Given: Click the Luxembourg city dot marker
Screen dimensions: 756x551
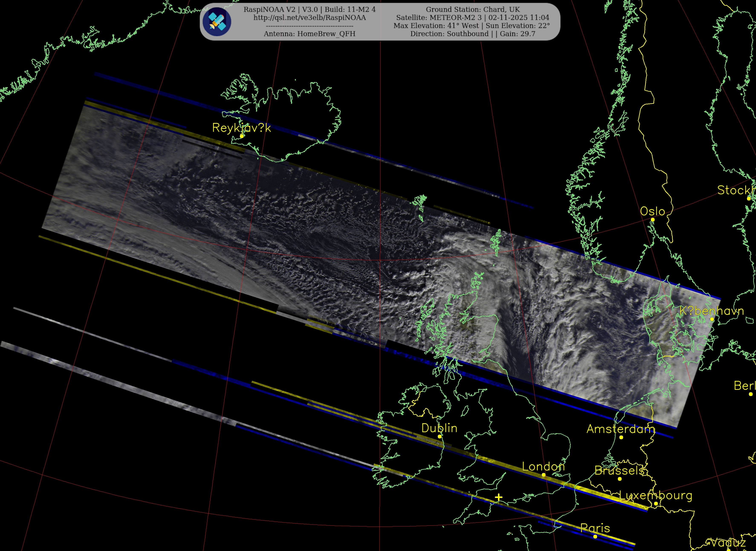Looking at the screenshot, I should 656,503.
